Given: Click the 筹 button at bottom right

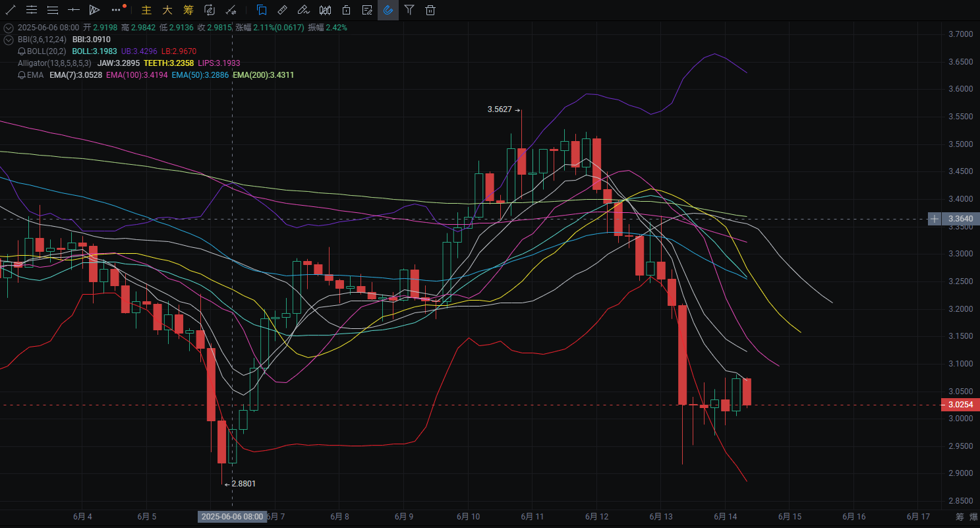Looking at the screenshot, I should pyautogui.click(x=959, y=517).
